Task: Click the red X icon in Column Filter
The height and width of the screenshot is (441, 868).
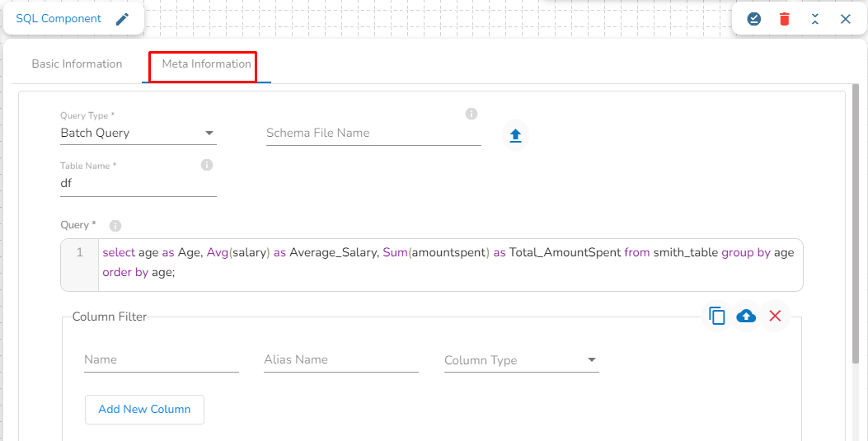Action: tap(775, 316)
